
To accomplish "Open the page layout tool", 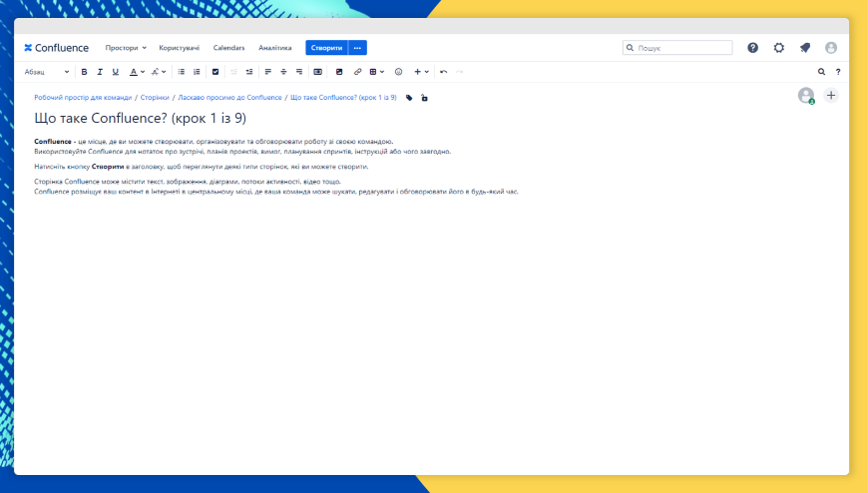I will 317,72.
